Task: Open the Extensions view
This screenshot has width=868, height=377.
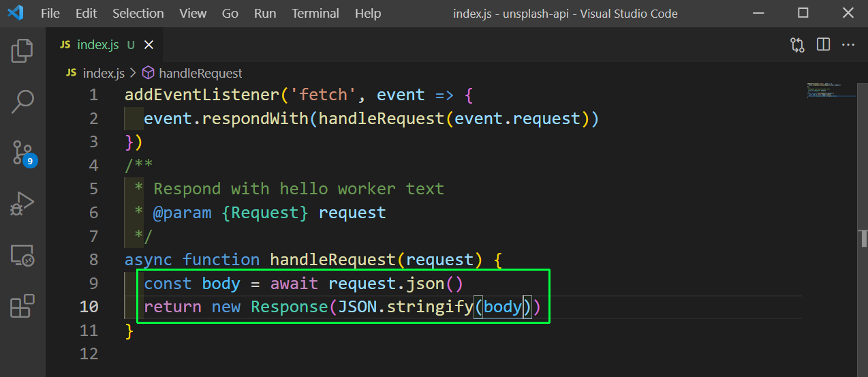Action: [x=22, y=306]
